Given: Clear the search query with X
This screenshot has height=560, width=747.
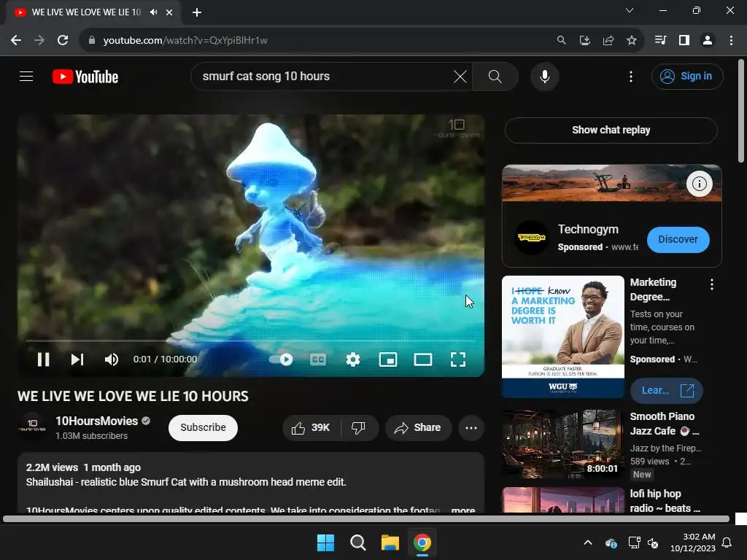Looking at the screenshot, I should point(460,76).
